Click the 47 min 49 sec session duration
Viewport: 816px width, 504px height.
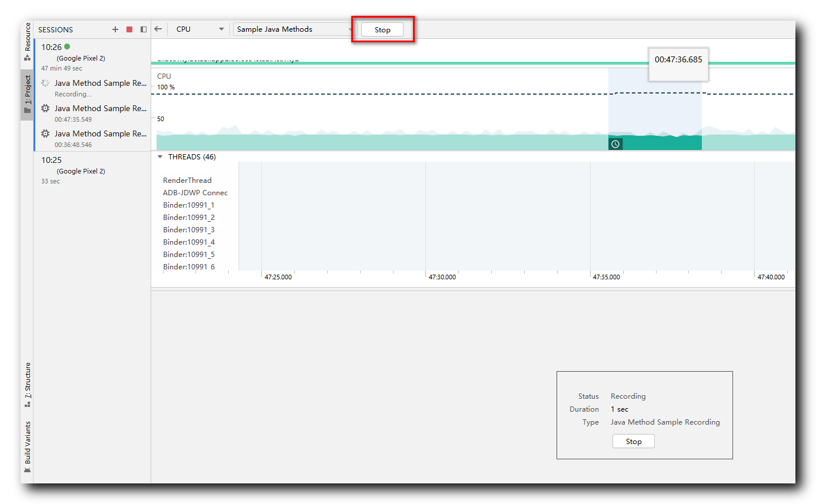point(62,68)
